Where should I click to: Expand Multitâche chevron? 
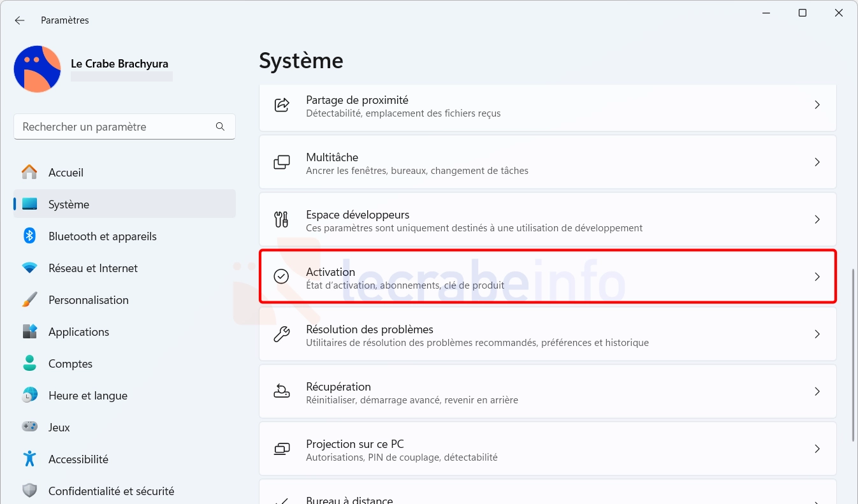point(817,162)
